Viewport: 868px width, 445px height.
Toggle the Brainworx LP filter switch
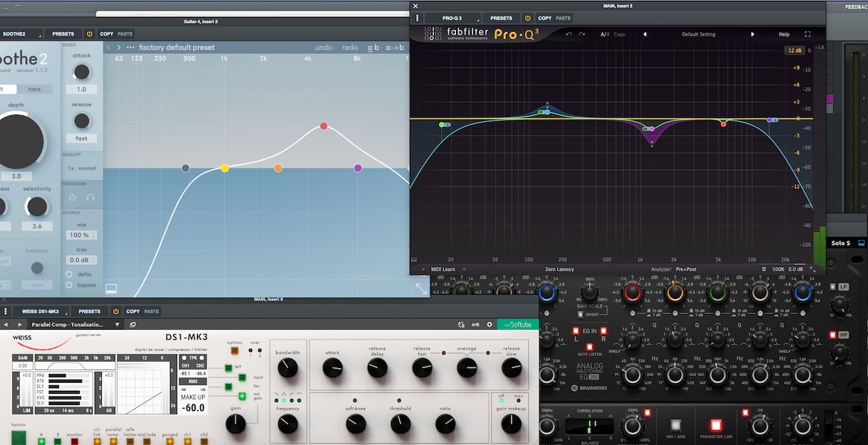click(832, 287)
